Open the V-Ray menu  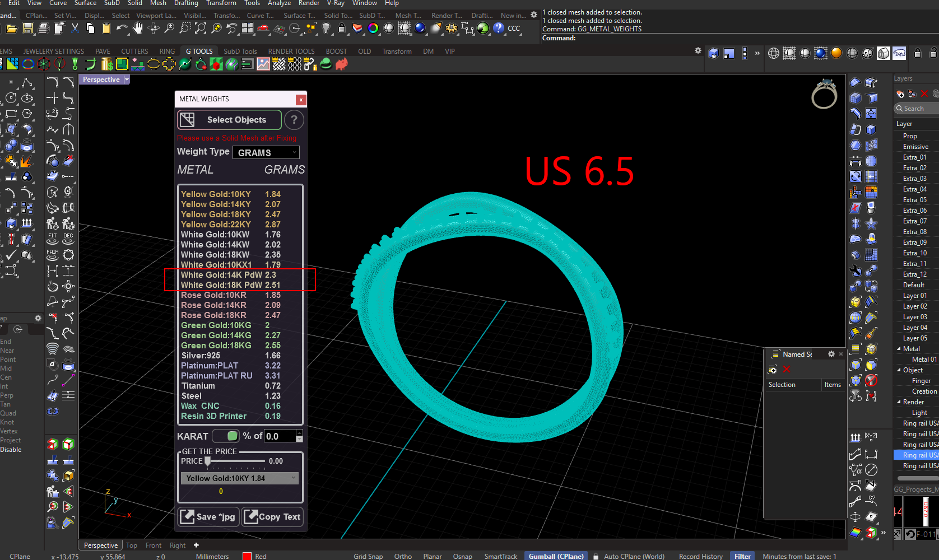336,3
